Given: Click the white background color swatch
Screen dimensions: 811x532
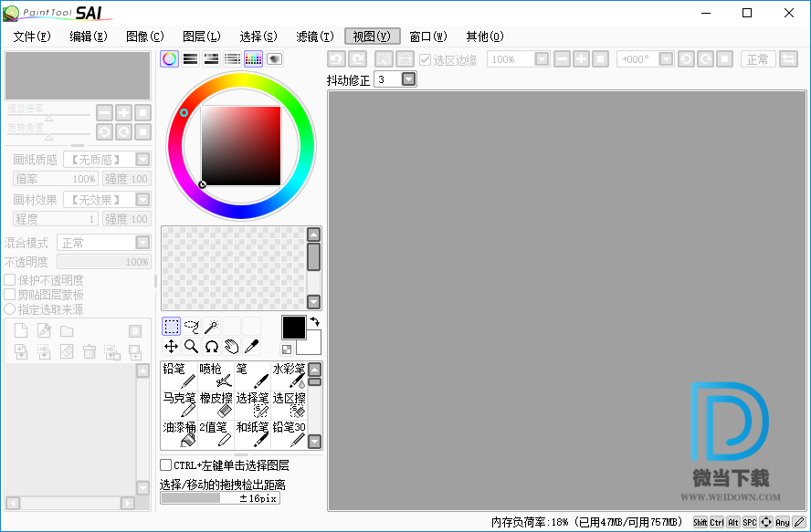Looking at the screenshot, I should pyautogui.click(x=312, y=346).
